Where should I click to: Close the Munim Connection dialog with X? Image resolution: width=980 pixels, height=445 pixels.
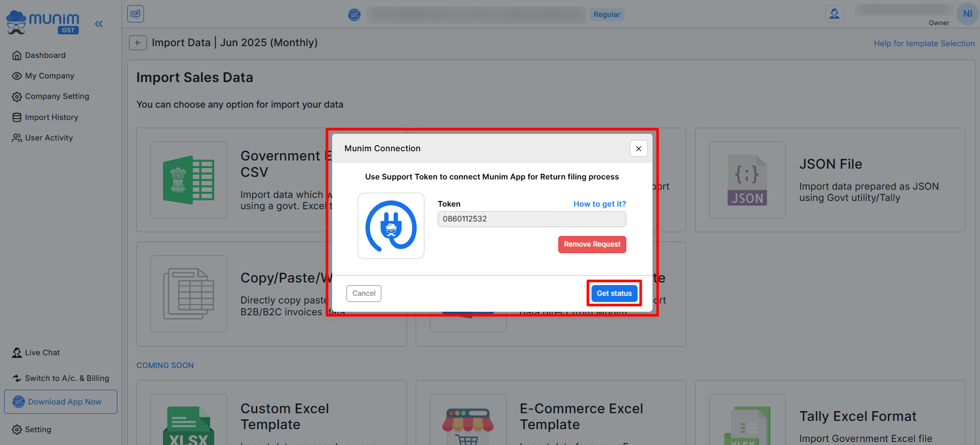click(639, 149)
